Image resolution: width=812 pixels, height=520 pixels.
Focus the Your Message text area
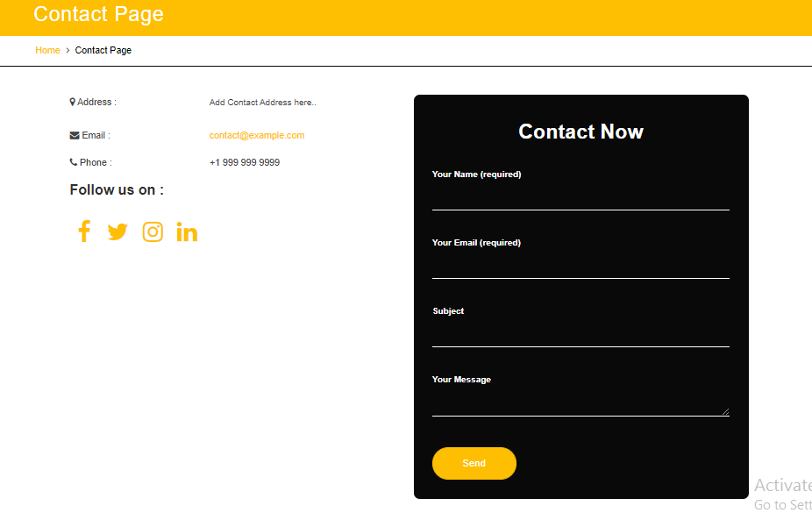581,403
